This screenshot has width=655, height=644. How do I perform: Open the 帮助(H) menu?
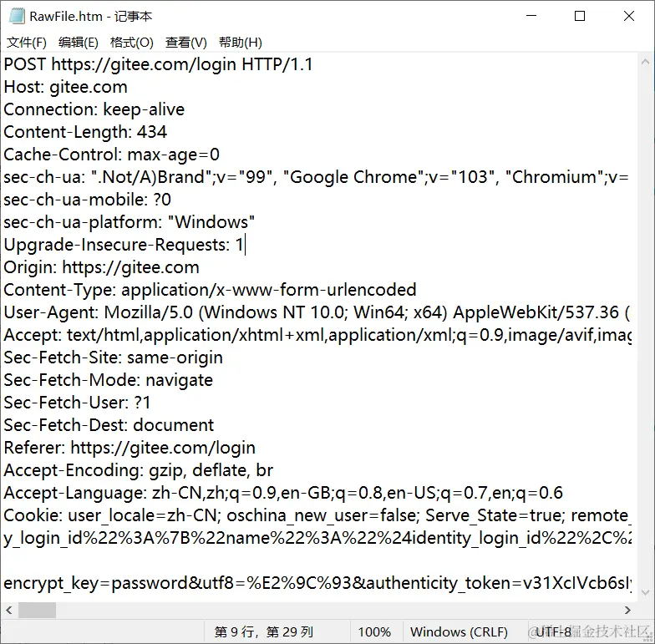click(x=241, y=42)
